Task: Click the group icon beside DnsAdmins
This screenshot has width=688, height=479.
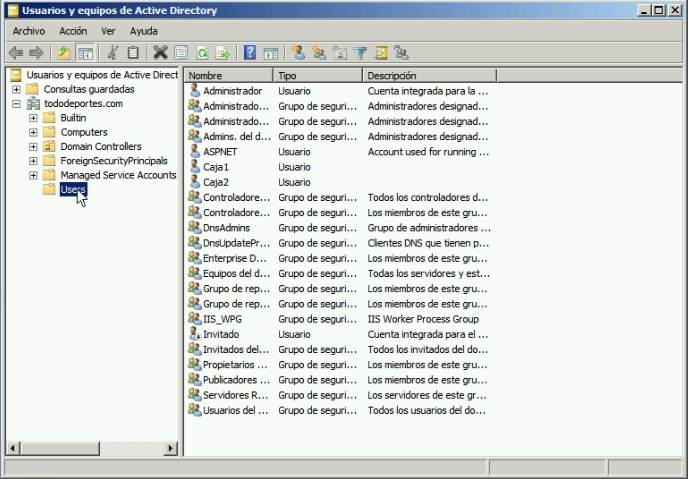Action: pos(194,227)
